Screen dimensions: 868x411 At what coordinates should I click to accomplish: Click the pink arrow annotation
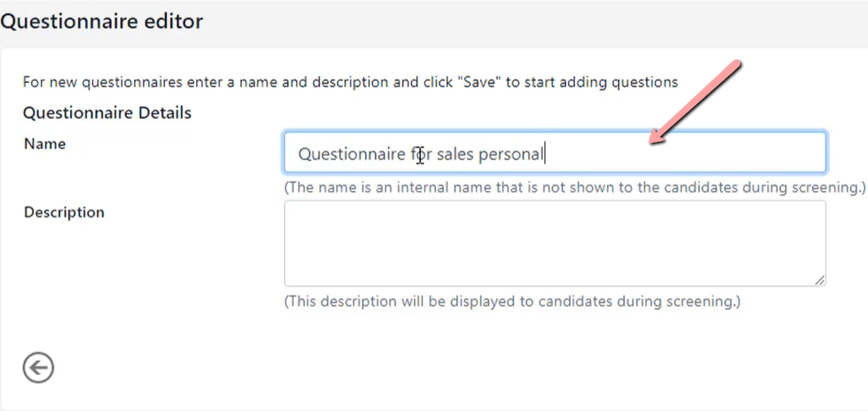click(x=695, y=103)
